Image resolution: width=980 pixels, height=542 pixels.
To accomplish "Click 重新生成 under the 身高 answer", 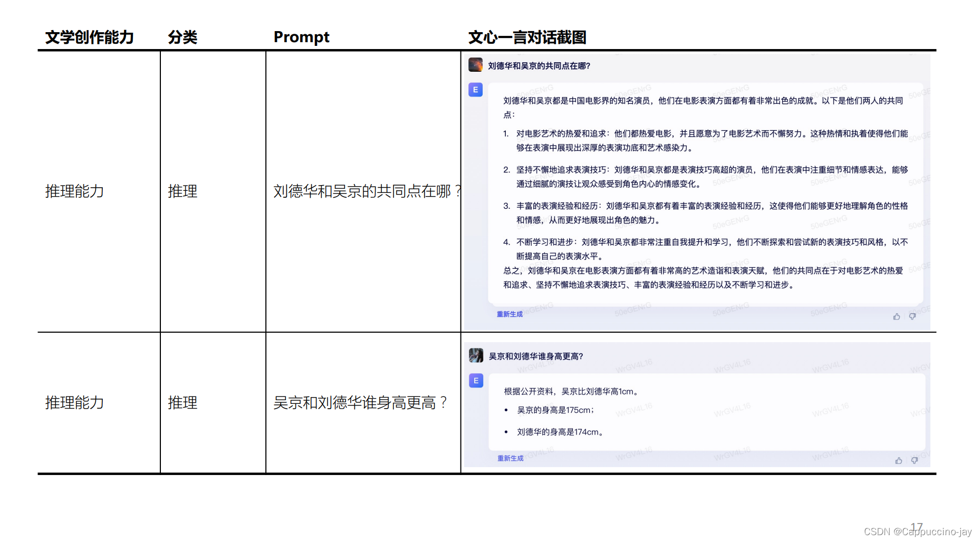I will [511, 458].
